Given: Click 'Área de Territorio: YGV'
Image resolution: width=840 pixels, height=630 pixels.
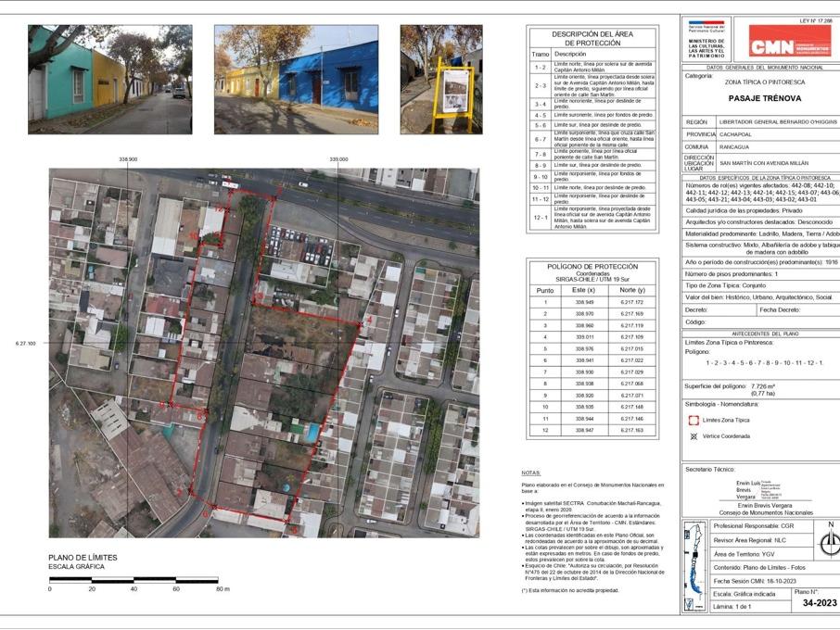Looking at the screenshot, I should [x=746, y=555].
